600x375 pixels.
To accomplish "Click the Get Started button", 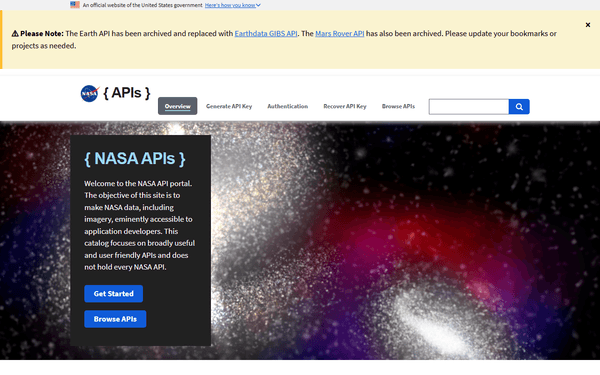I will [114, 294].
